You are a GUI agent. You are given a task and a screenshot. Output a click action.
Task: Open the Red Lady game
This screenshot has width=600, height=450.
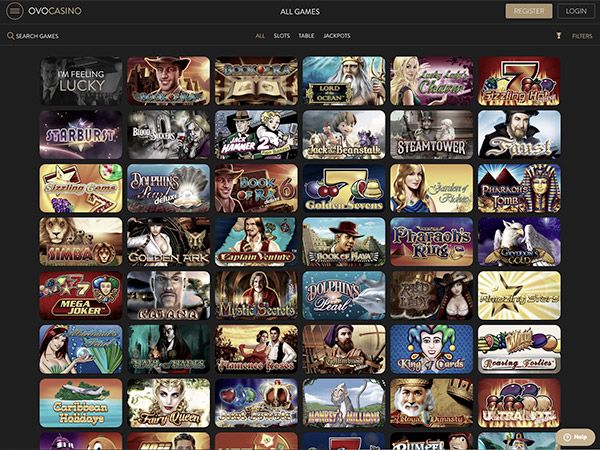pos(432,295)
